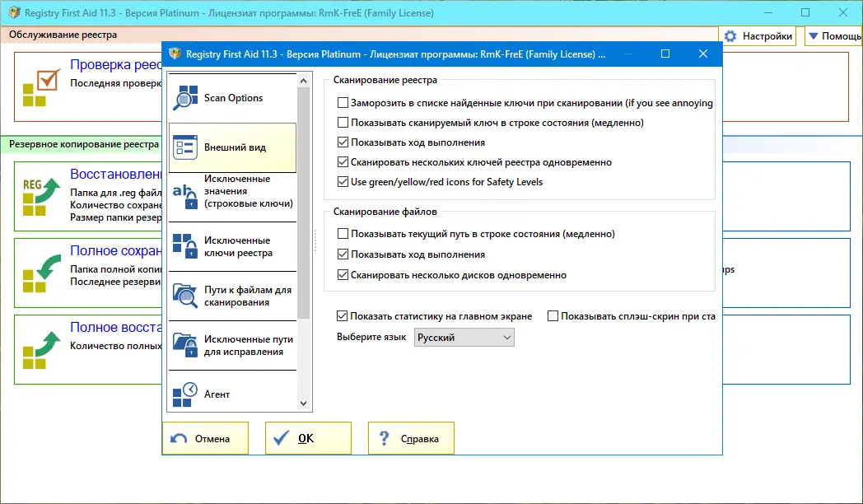Click the sidebar scroll down arrow
The image size is (863, 504).
pos(303,404)
